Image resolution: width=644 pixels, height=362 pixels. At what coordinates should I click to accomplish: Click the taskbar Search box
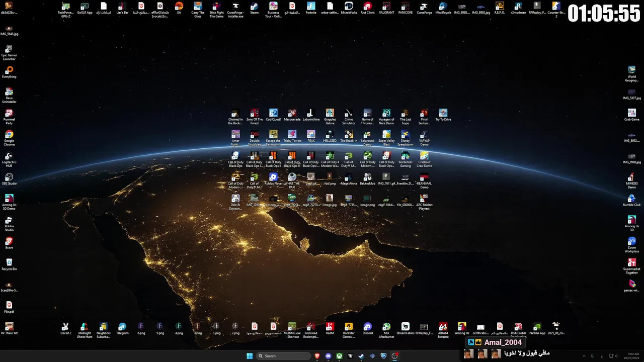tap(283, 356)
